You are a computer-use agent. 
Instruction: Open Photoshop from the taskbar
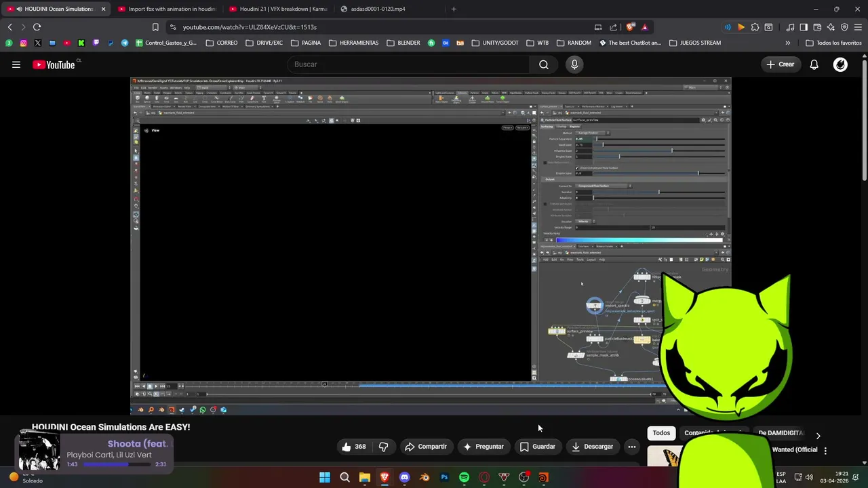pyautogui.click(x=444, y=477)
